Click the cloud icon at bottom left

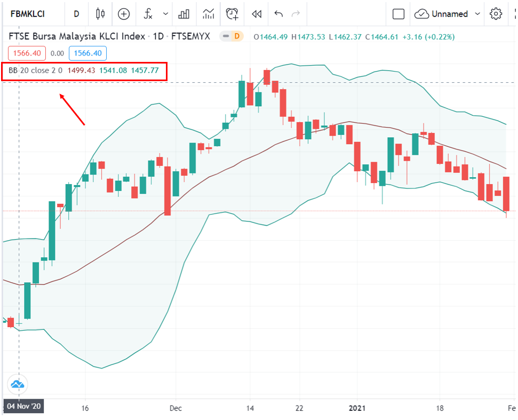[x=18, y=384]
